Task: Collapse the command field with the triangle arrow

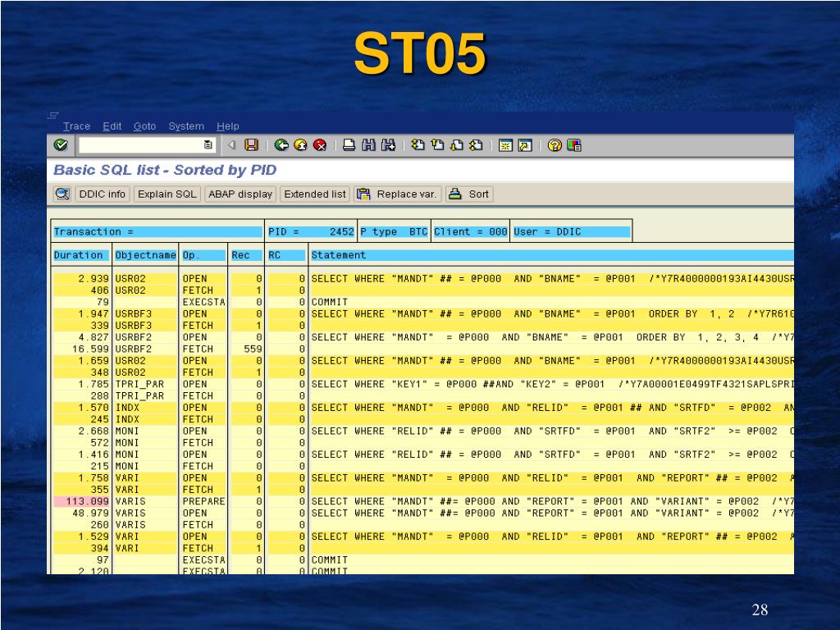Action: pos(231,144)
